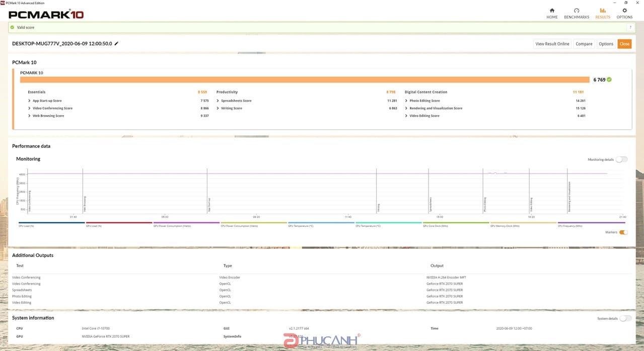Toggle CPU Power Consumption (Watts) legend series
This screenshot has width=644, height=351.
(x=254, y=224)
